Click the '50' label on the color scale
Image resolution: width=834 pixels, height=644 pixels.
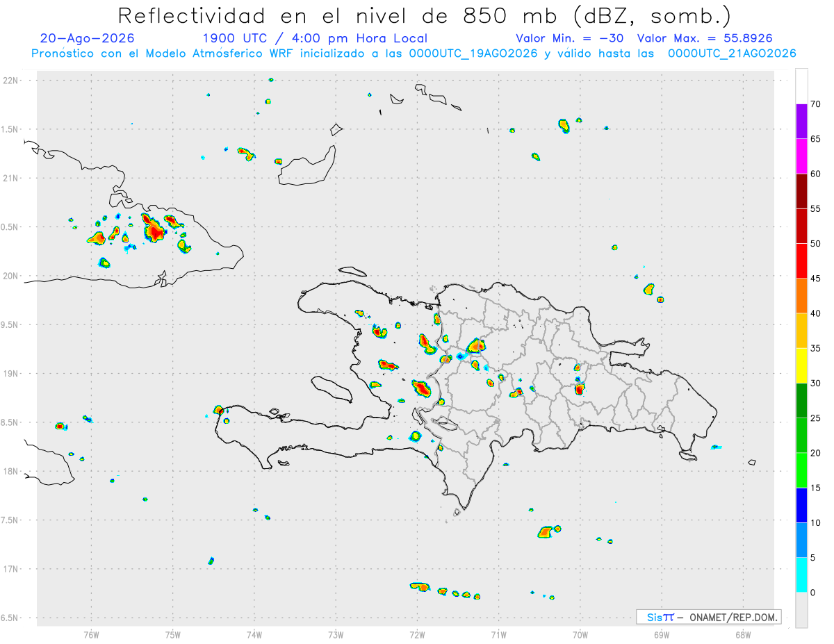click(x=815, y=244)
